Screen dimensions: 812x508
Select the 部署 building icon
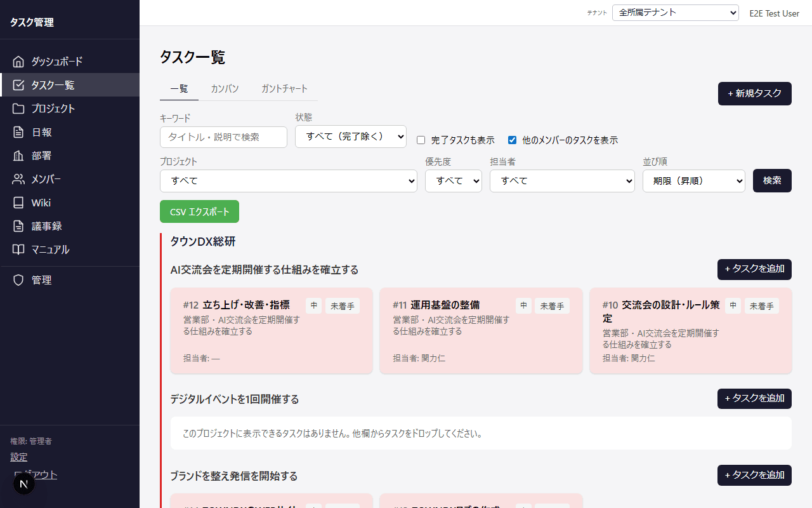pyautogui.click(x=18, y=155)
